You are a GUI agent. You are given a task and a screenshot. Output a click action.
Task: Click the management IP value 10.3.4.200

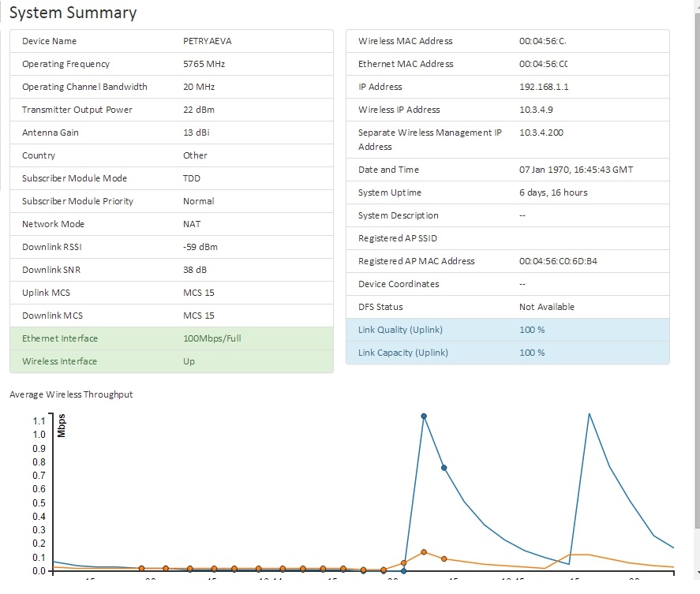point(541,133)
